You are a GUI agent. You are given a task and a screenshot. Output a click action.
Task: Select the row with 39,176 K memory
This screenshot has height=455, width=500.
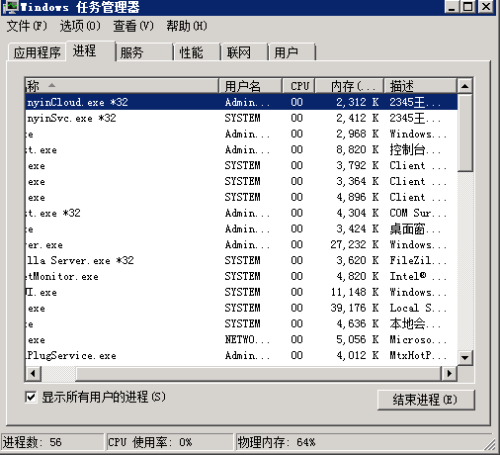241,308
